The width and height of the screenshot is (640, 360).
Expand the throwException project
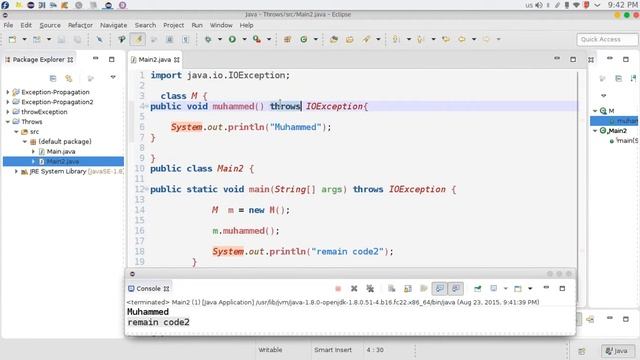tap(7, 112)
